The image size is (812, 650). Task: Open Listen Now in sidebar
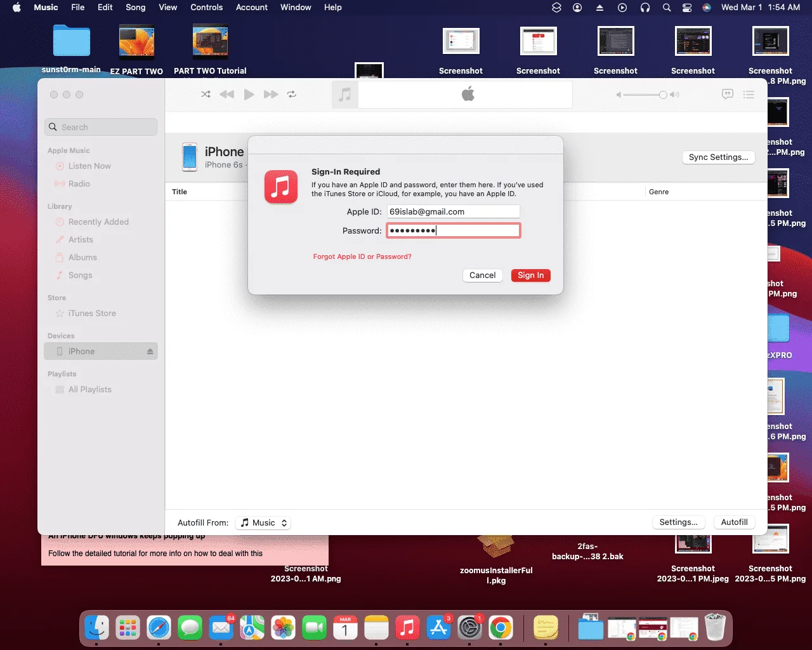coord(89,166)
